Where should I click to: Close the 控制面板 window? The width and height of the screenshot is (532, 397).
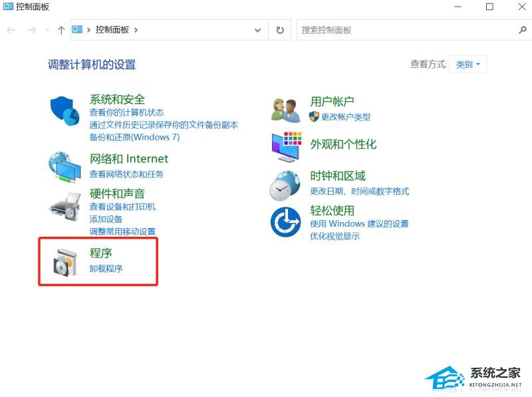[522, 7]
